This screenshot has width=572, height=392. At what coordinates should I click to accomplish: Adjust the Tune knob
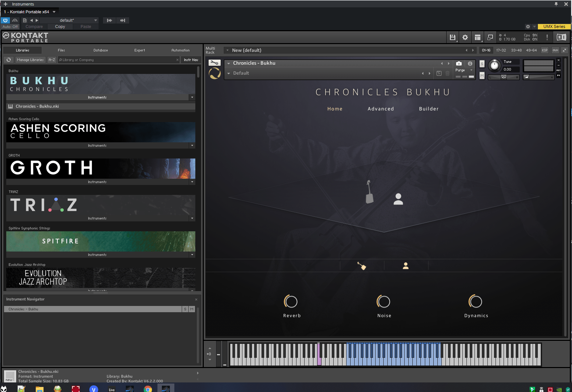pos(495,65)
